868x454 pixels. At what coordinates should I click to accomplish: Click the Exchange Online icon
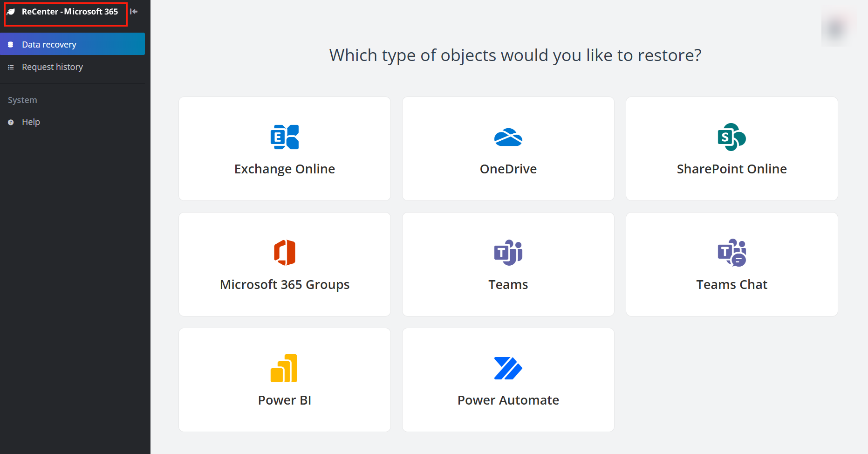pyautogui.click(x=285, y=137)
